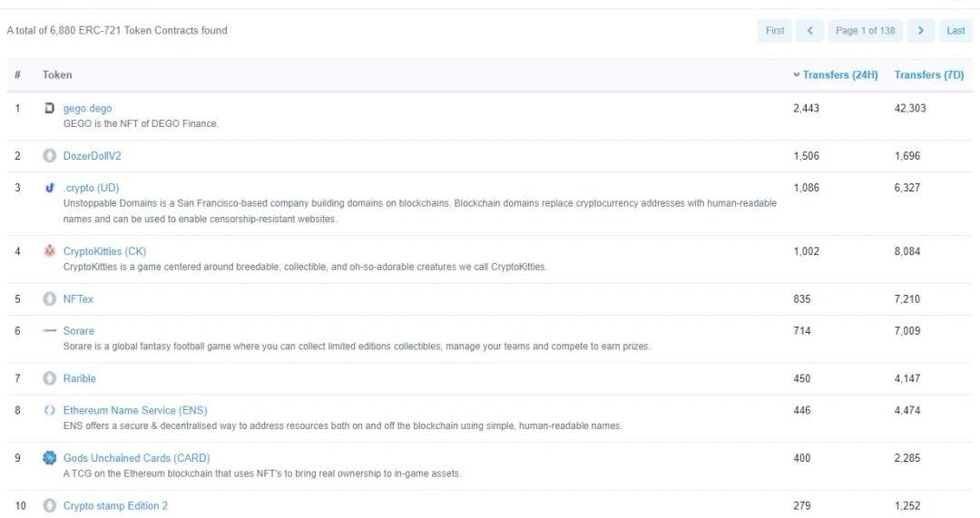Open the Rarible token link
The height and width of the screenshot is (518, 980).
79,378
